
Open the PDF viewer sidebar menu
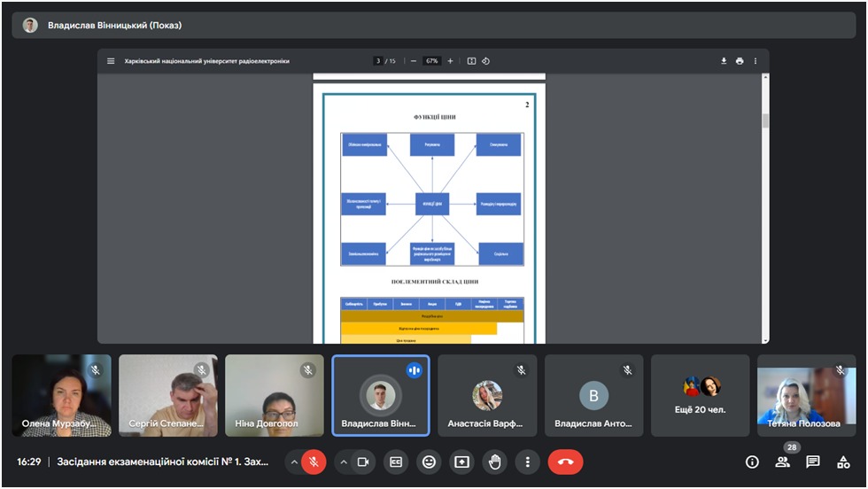111,61
